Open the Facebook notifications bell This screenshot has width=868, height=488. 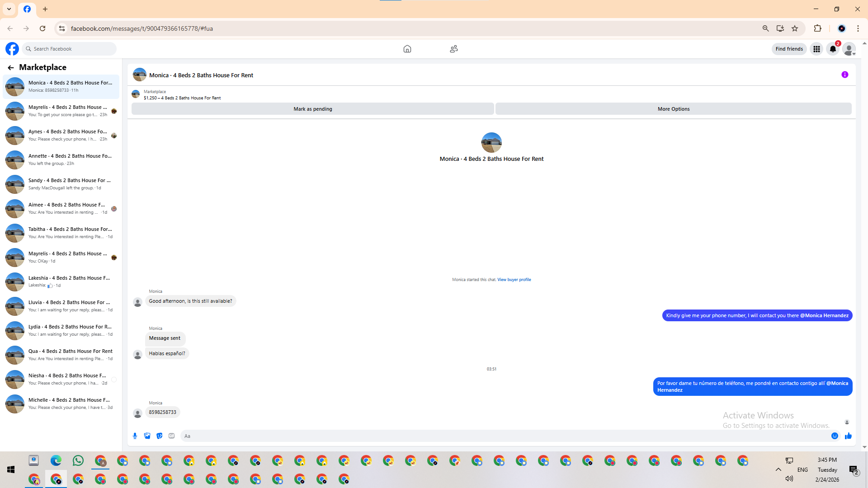(833, 49)
